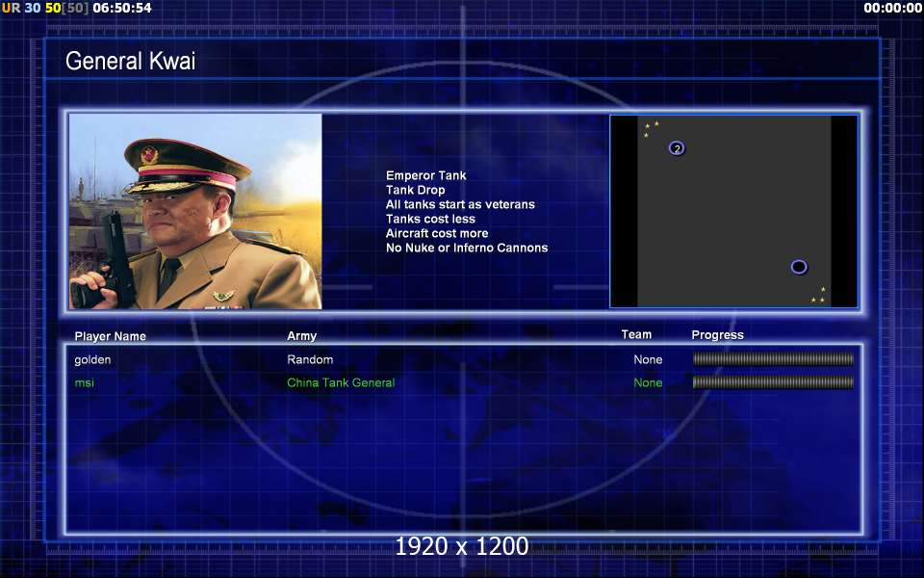The width and height of the screenshot is (924, 578).
Task: Select the Player Name column header
Action: (110, 336)
